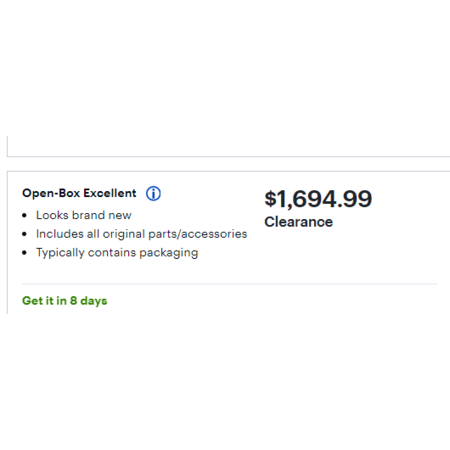This screenshot has width=450, height=450.
Task: Click Includes all original parts/accessories text
Action: [x=142, y=234]
